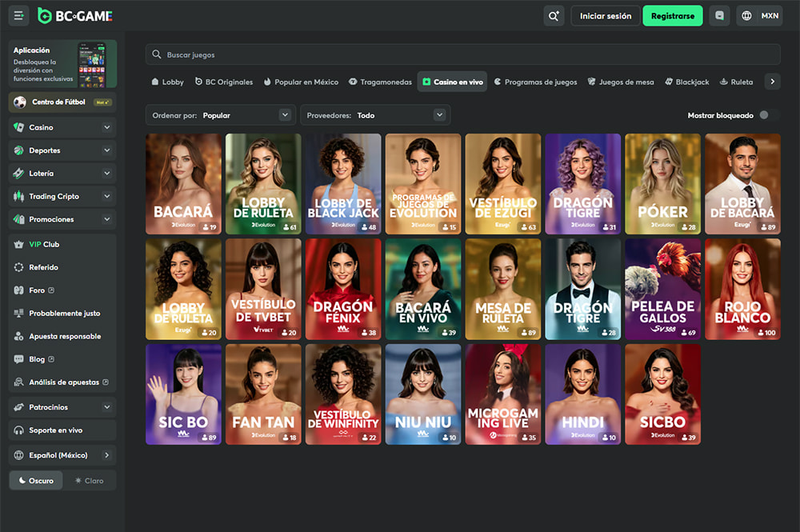Expand the Deportes sidebar chevron
The height and width of the screenshot is (532, 800).
tap(106, 150)
